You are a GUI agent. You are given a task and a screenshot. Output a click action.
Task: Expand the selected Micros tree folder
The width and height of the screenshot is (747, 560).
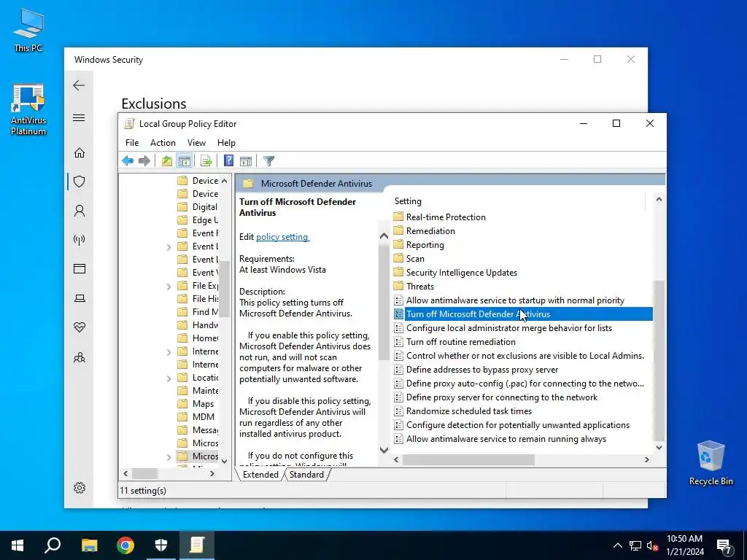169,457
